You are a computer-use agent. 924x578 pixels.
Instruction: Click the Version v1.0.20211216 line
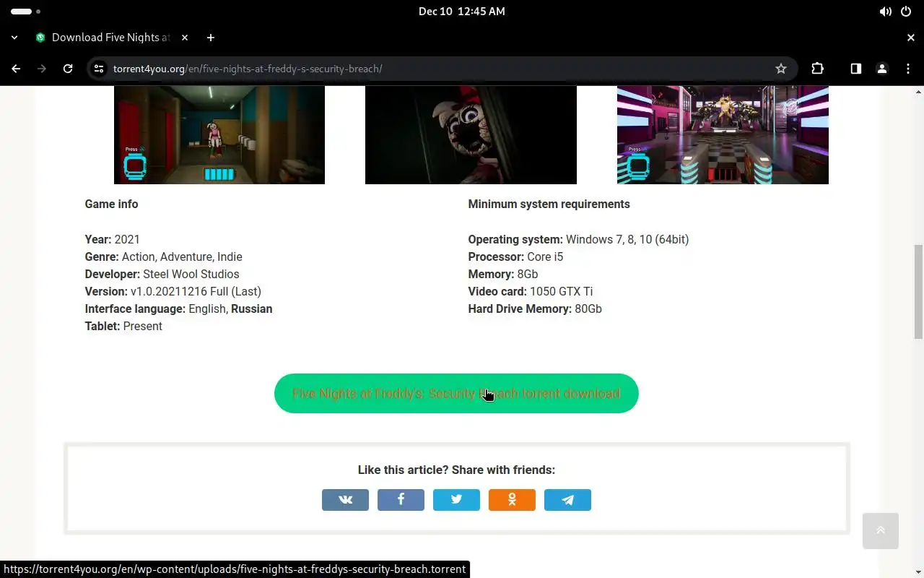coord(173,291)
